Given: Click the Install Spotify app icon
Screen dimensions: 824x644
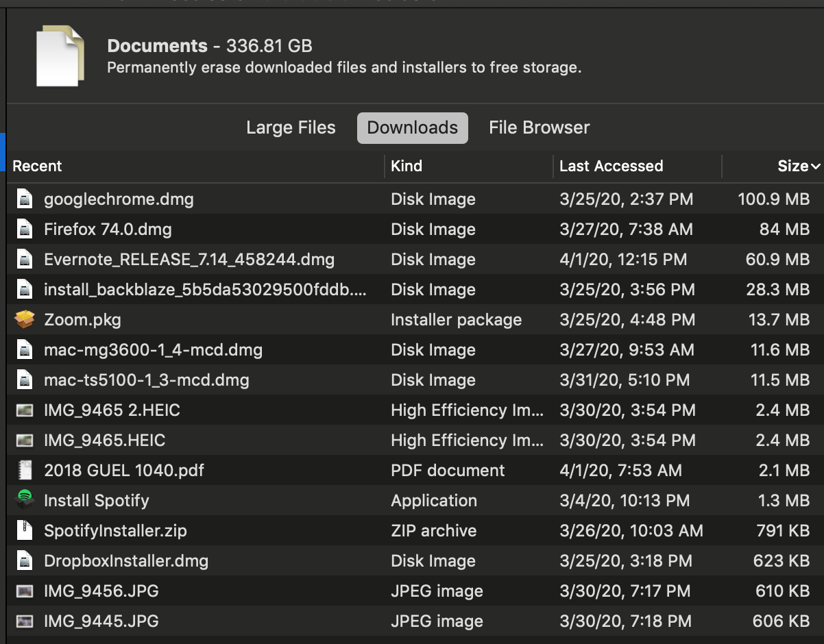Looking at the screenshot, I should 25,500.
